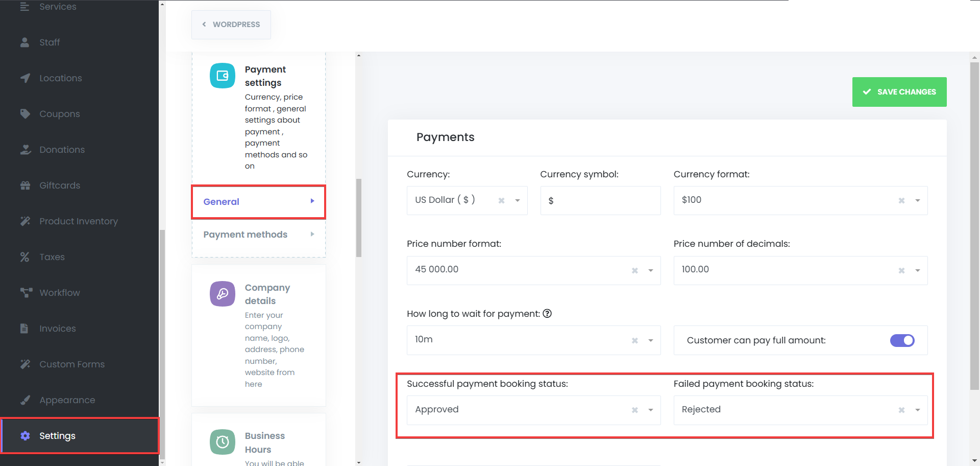Click the help icon beside payment wait time
Viewport: 980px width, 466px height.
click(547, 314)
